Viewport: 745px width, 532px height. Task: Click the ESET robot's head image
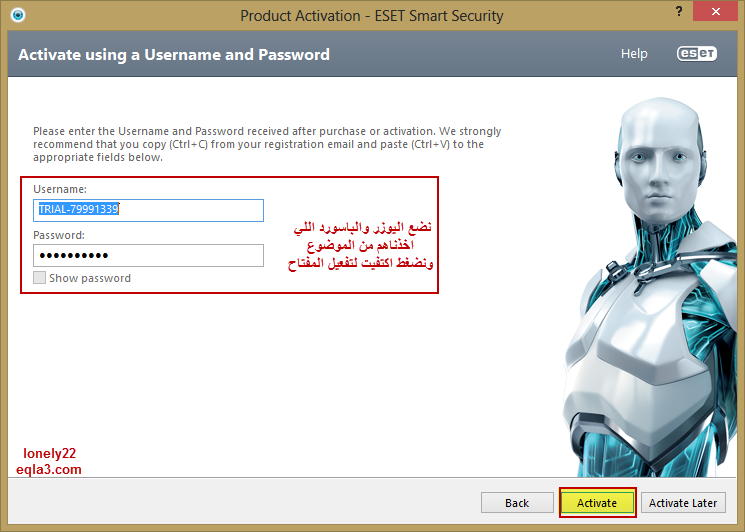click(x=659, y=159)
